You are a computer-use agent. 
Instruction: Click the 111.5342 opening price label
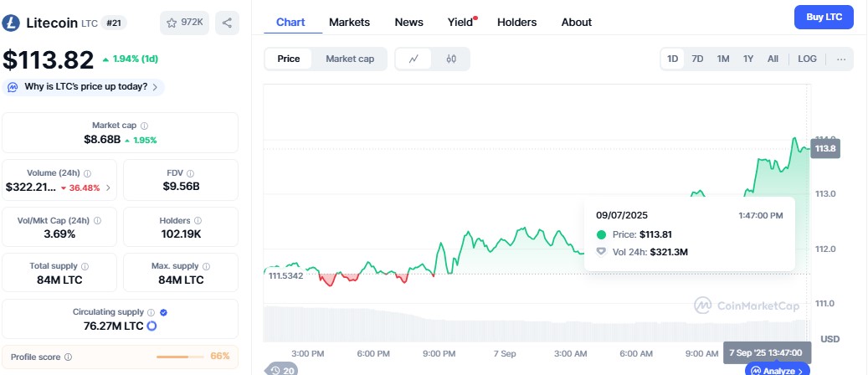[285, 275]
